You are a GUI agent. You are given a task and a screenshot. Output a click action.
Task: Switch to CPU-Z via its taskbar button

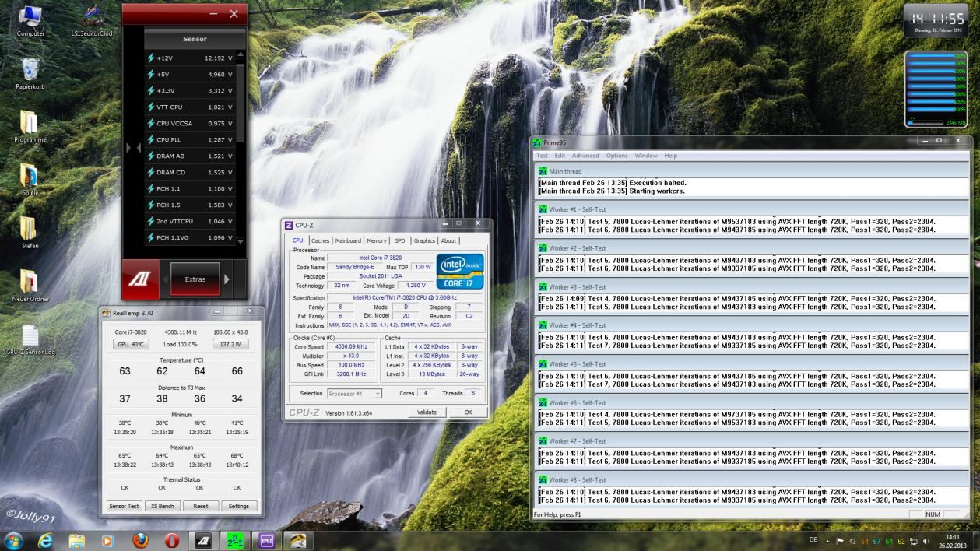point(266,540)
